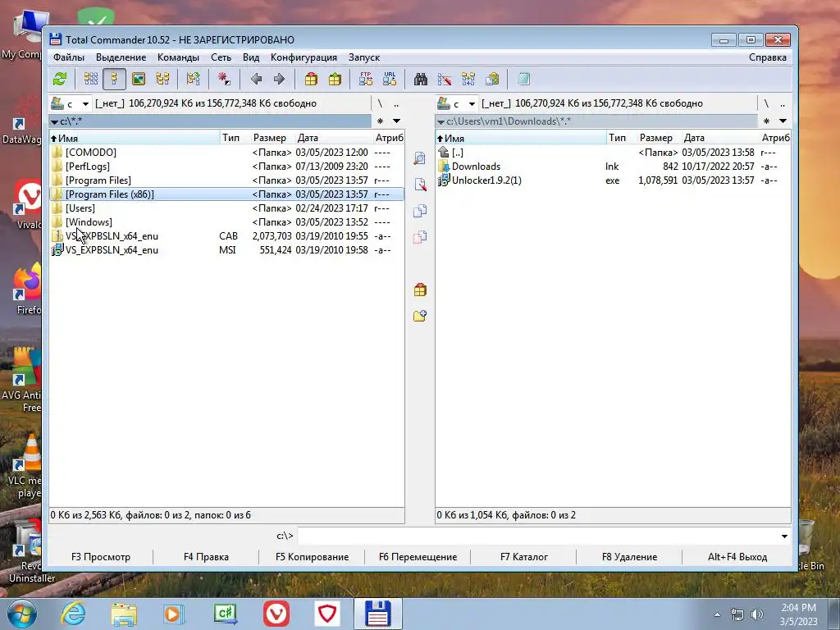Click the pack files toolbar icon
This screenshot has height=630, width=840.
311,80
